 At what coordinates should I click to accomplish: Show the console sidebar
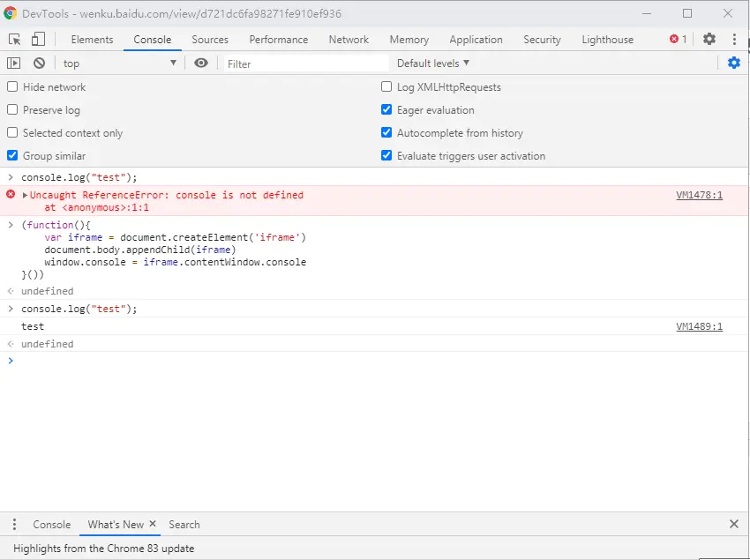13,63
